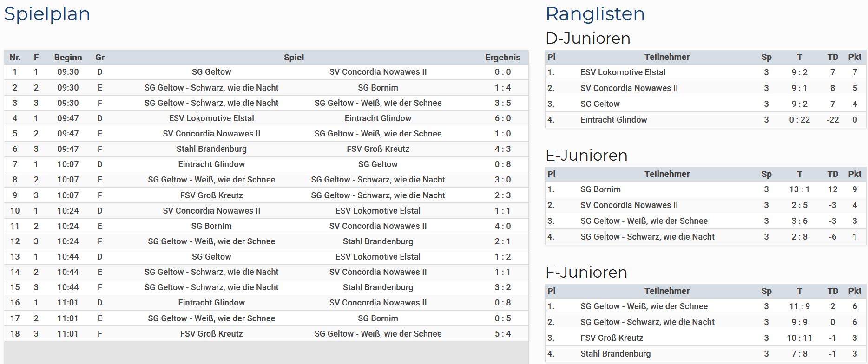Select the 'Beginn' column header in Spielplan
868x364 pixels.
tap(68, 58)
